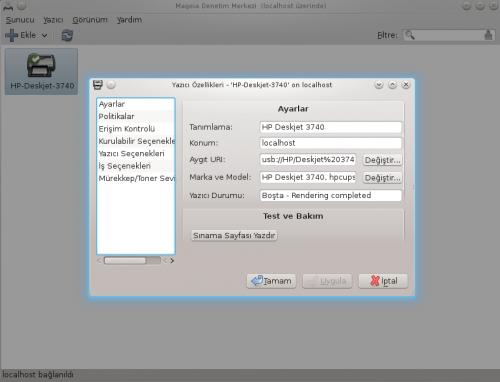500x382 pixels.
Task: Select İş Seçenekleri in the sidebar
Action: [x=136, y=166]
